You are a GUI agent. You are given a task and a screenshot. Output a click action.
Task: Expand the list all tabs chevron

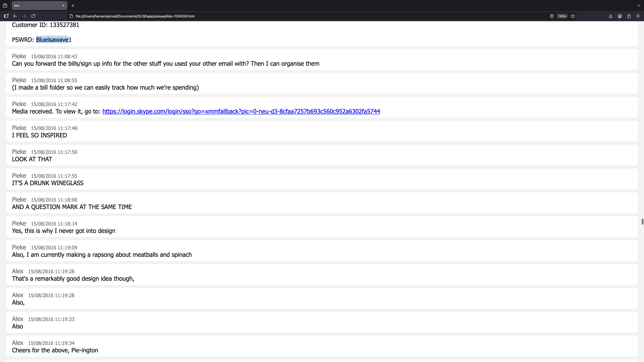click(x=639, y=5)
